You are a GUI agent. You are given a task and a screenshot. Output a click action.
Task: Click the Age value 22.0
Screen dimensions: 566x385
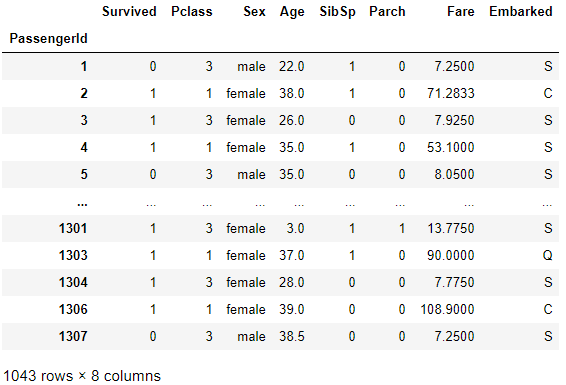292,66
